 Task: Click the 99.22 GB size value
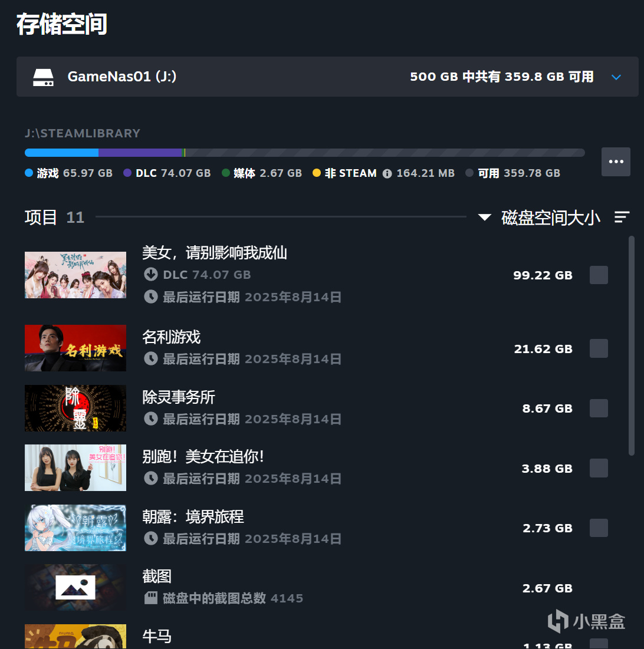pos(543,275)
